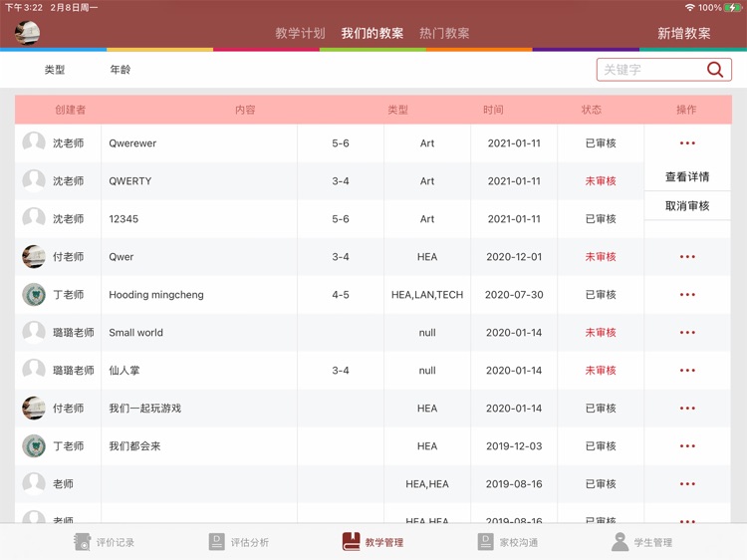This screenshot has height=560, width=747.
Task: Tap the 教学管理 book icon
Action: coord(352,542)
